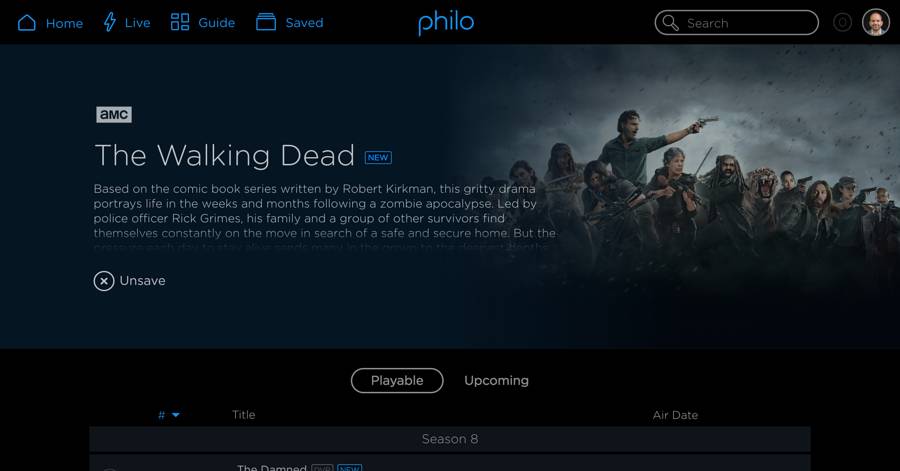The width and height of the screenshot is (900, 471).
Task: Click the AMC channel logo
Action: (114, 114)
